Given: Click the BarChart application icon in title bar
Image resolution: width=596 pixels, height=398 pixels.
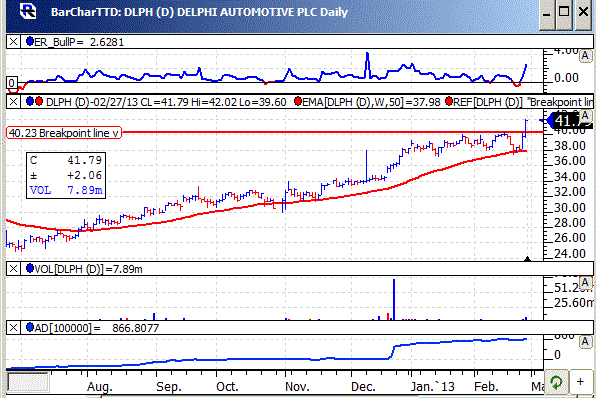Looking at the screenshot, I should click(x=28, y=11).
